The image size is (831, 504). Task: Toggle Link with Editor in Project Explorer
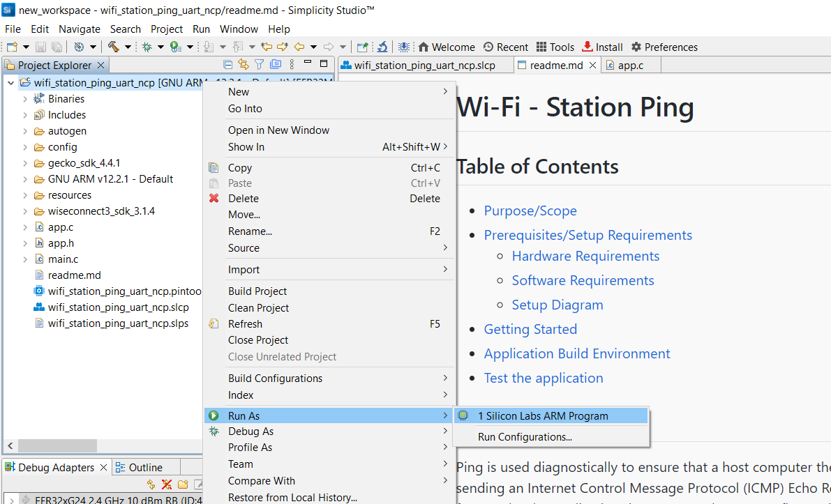pos(243,65)
